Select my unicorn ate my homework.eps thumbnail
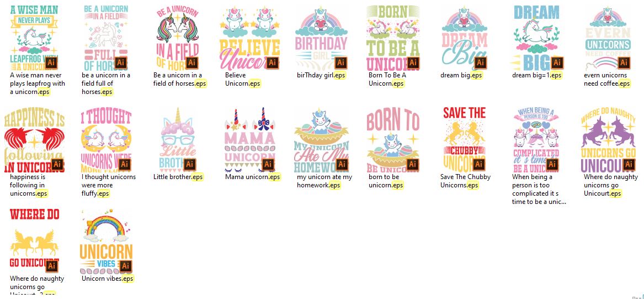Viewport: 644px width, 299px height. (322, 139)
